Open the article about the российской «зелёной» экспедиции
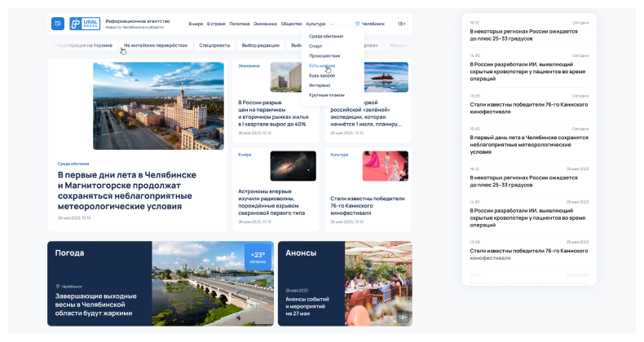The height and width of the screenshot is (342, 644). coord(366,113)
